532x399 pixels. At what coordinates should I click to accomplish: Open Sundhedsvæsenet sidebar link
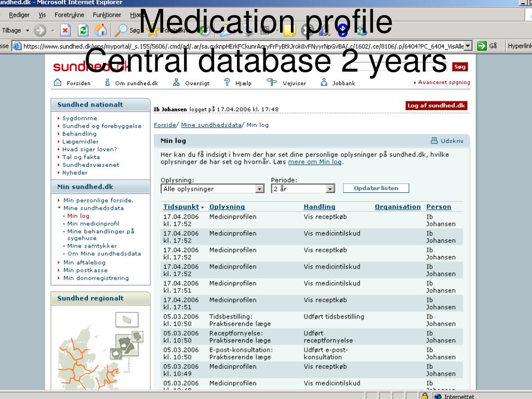tap(90, 165)
